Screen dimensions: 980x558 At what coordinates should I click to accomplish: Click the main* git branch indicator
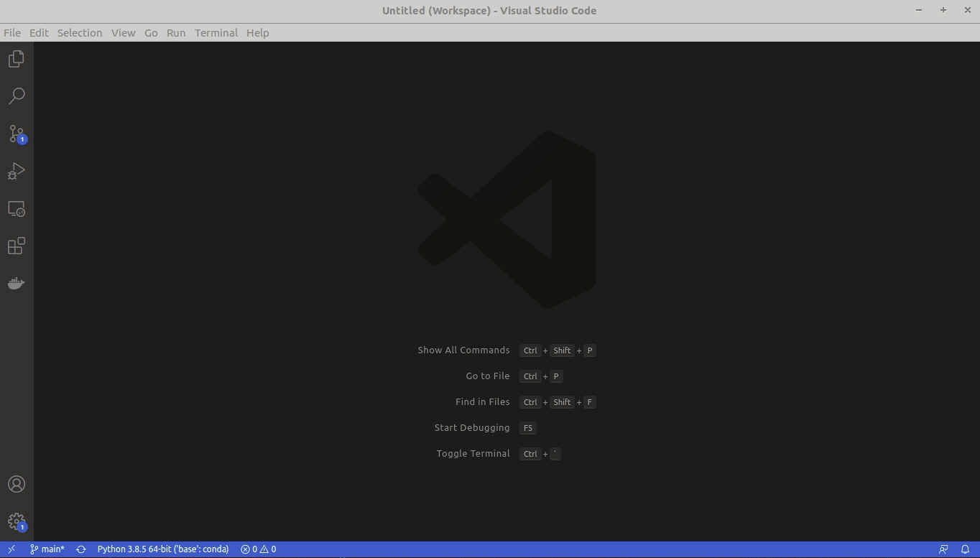click(47, 549)
